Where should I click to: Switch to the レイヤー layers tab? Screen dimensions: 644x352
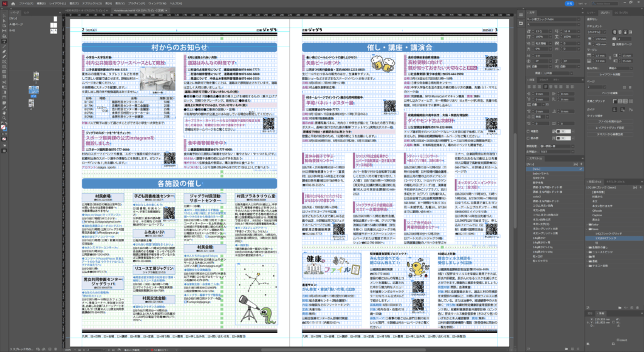click(591, 13)
